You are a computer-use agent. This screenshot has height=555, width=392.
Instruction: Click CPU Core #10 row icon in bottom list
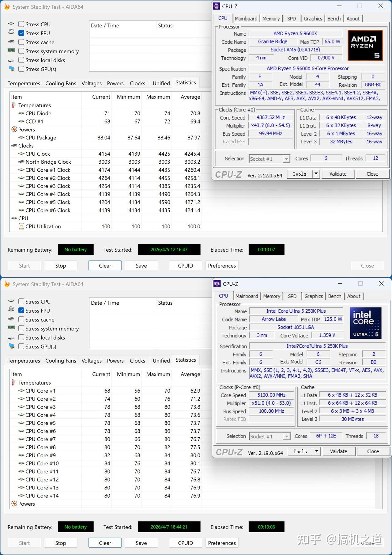coord(21,463)
